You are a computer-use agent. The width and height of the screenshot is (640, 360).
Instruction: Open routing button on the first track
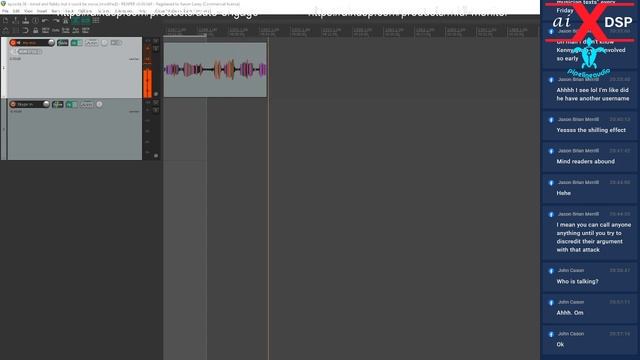tap(62, 42)
